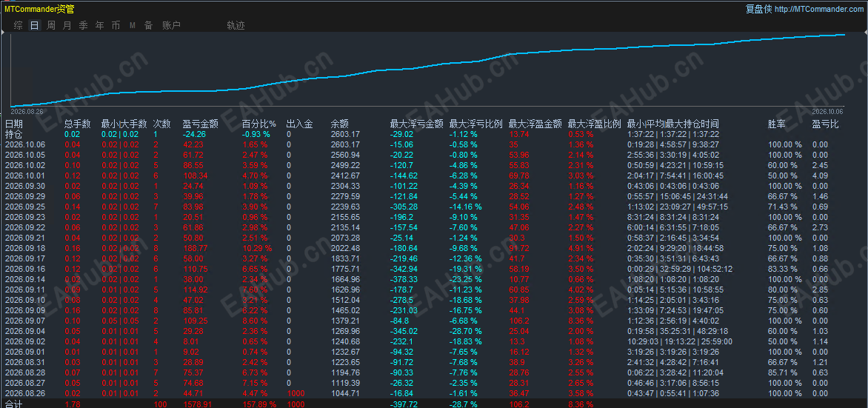
Task: Click the 最小|大手数 column header
Action: [124, 124]
